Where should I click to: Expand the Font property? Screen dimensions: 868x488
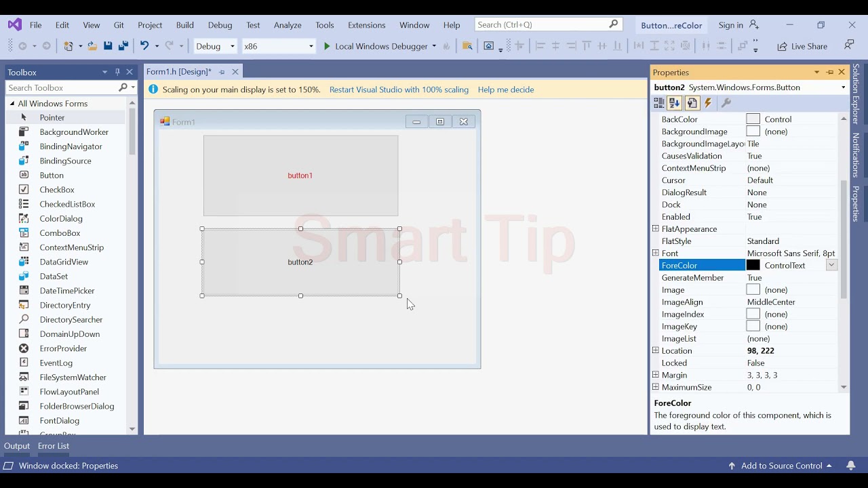[656, 253]
